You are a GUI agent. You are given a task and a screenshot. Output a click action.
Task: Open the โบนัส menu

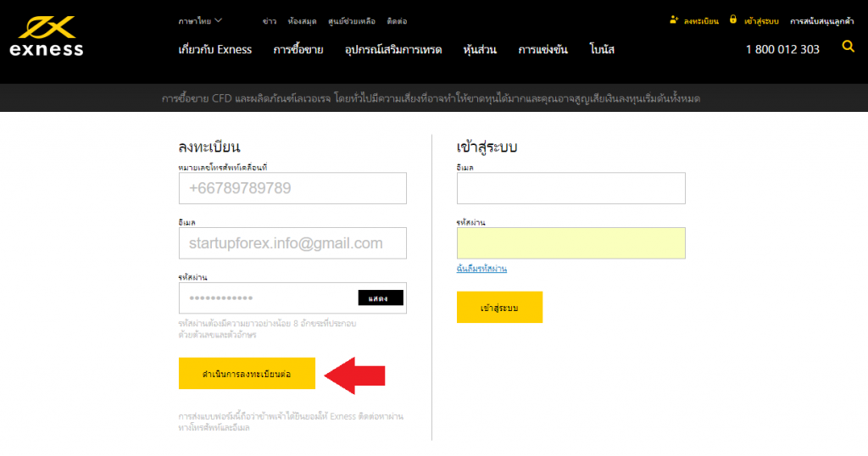coord(602,49)
